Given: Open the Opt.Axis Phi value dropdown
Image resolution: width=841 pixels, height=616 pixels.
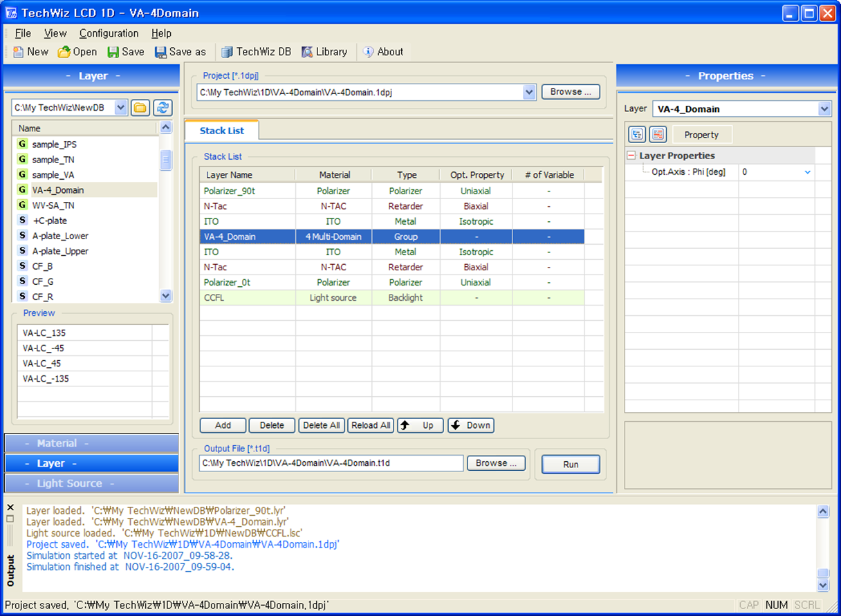Looking at the screenshot, I should tap(807, 172).
